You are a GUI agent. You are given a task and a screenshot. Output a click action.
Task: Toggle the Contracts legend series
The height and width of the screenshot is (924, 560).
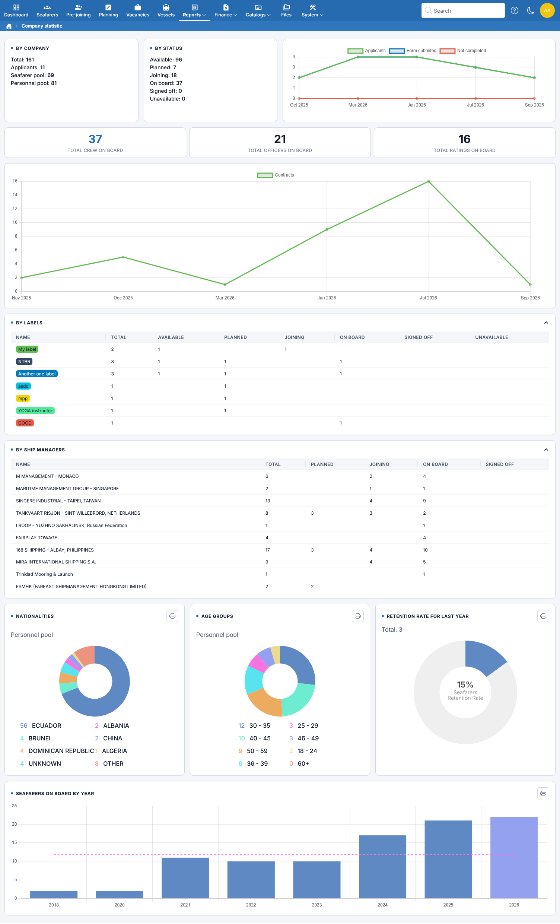(276, 175)
